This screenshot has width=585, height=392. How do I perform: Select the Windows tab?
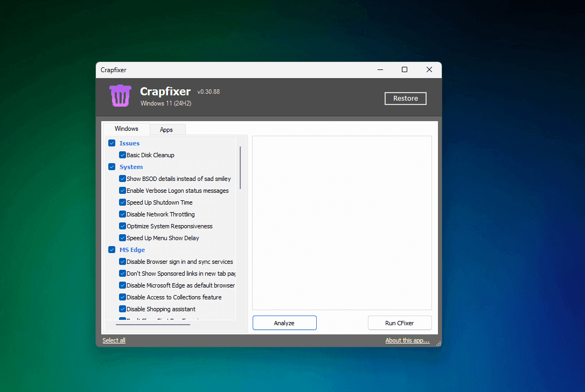(x=126, y=129)
